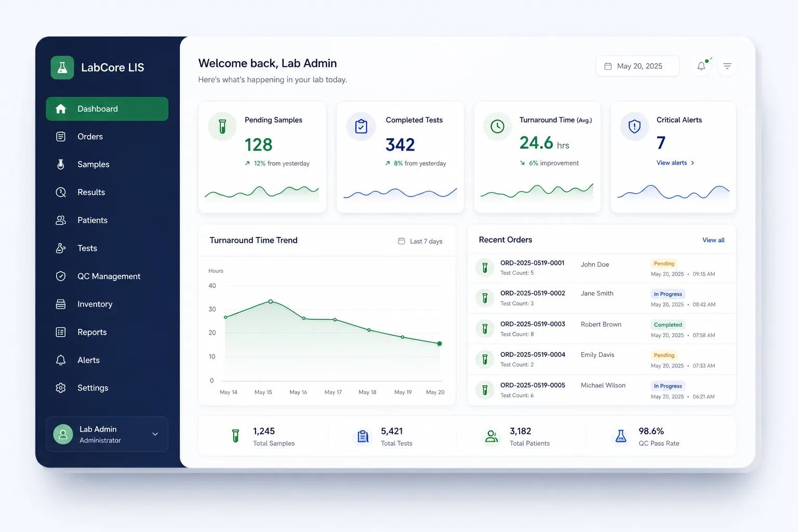Open the notifications bell
The width and height of the screenshot is (798, 532).
[x=701, y=66]
